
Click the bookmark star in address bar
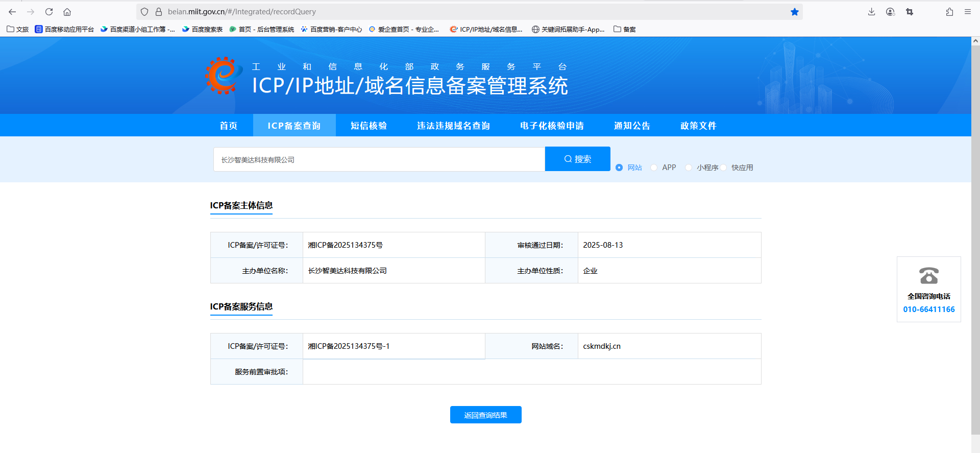794,12
